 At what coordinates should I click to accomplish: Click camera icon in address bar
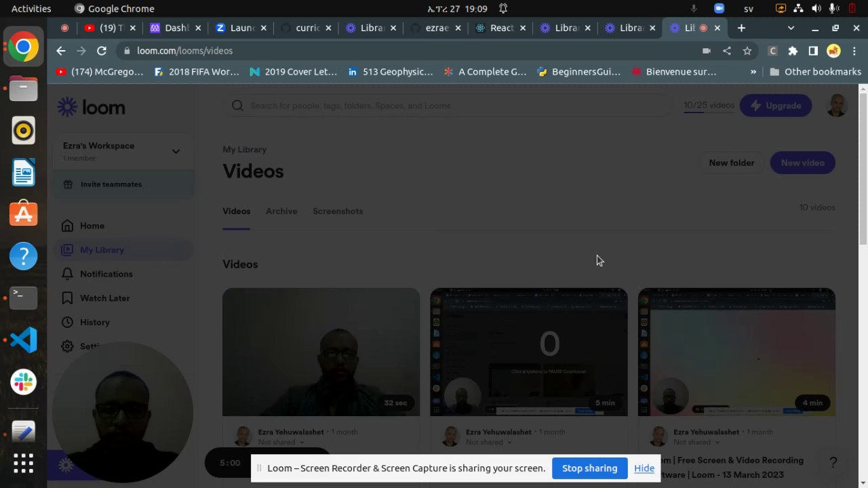pyautogui.click(x=707, y=51)
